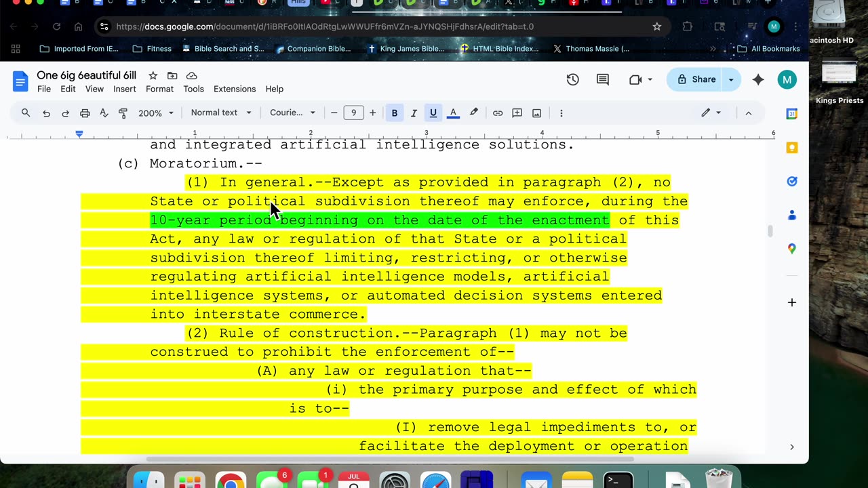Image resolution: width=868 pixels, height=488 pixels.
Task: Bookmark this tab with star icon
Action: (656, 26)
